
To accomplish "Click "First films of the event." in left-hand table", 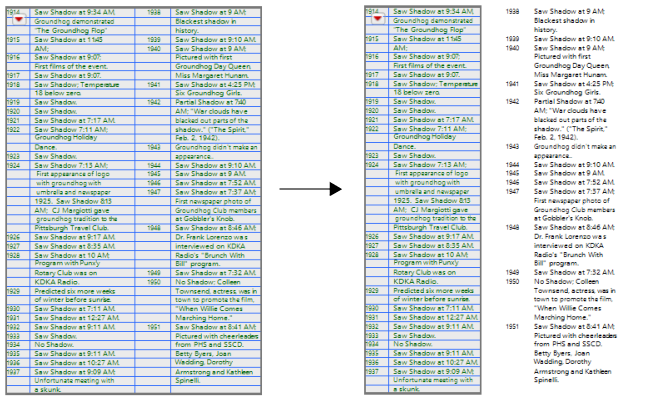I will (x=71, y=66).
